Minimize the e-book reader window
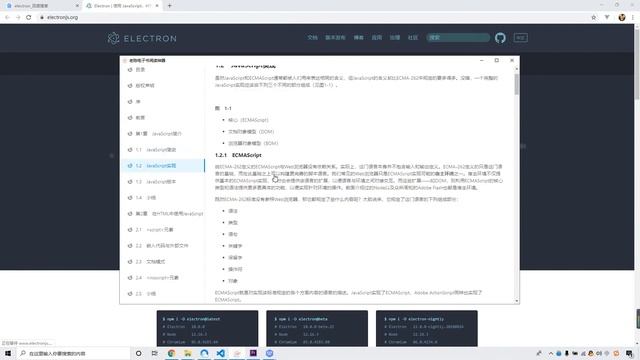Viewport: 640px width, 360px height. (x=482, y=60)
